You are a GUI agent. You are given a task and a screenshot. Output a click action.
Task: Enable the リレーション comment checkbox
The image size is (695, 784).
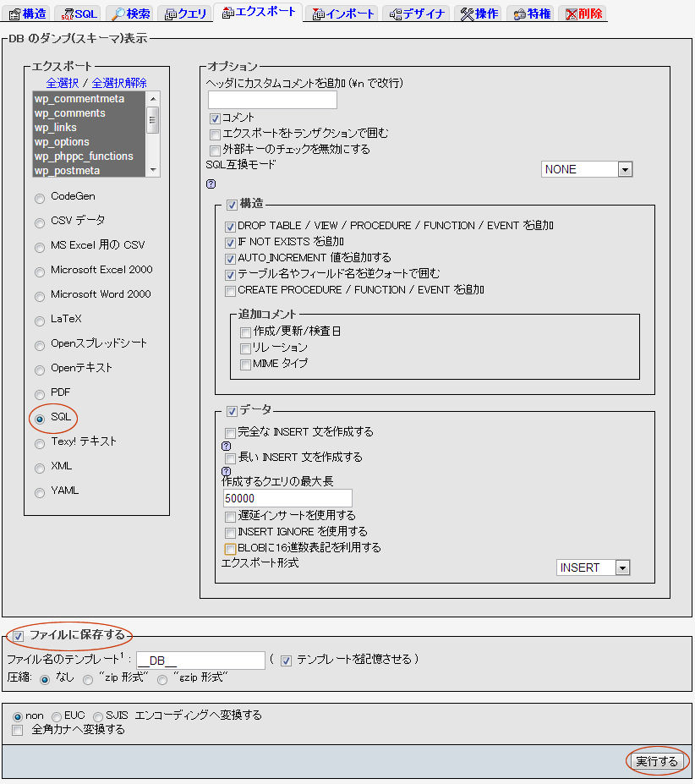[245, 348]
